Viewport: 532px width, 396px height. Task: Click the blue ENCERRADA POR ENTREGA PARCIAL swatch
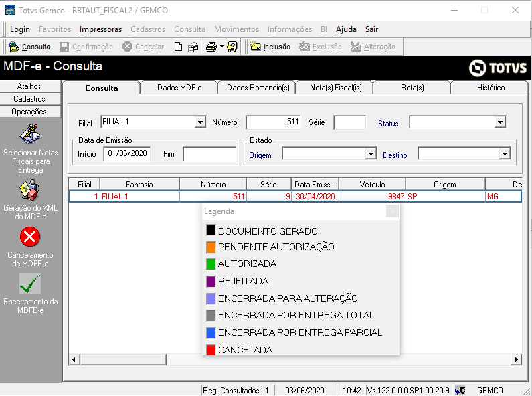pyautogui.click(x=211, y=333)
